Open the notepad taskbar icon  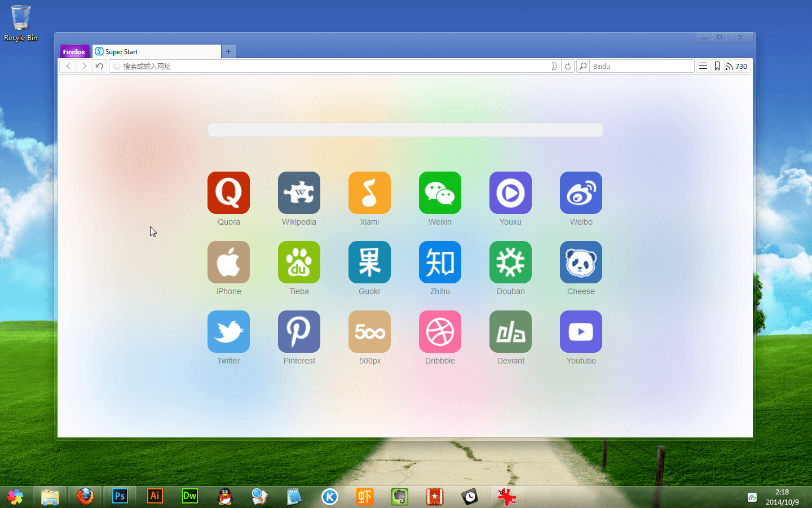[x=294, y=497]
